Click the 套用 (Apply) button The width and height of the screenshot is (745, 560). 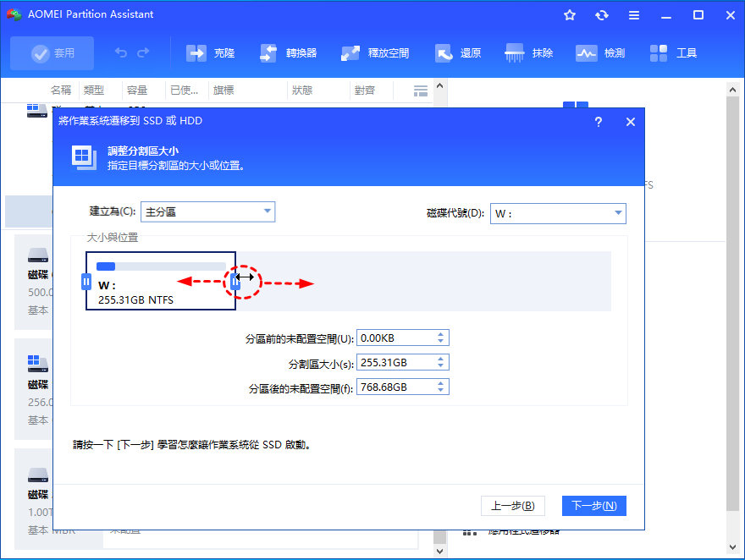[52, 53]
